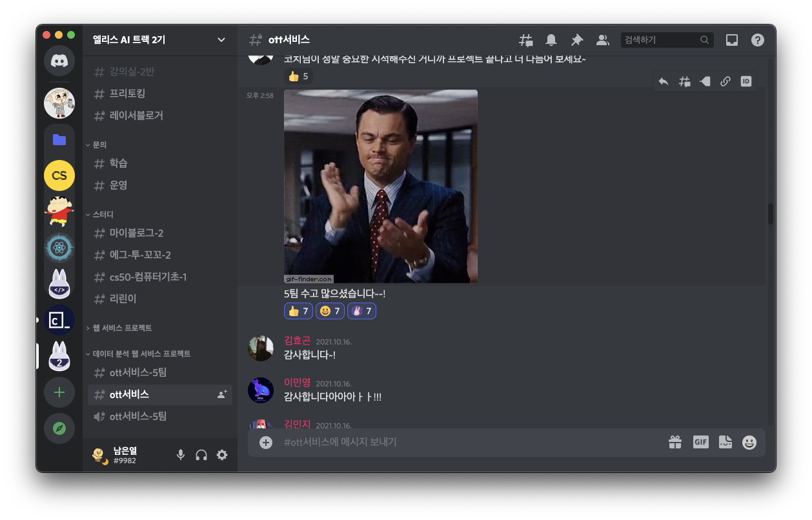Screen dimensions: 812x520
Task: Open the emoji picker
Action: point(749,442)
